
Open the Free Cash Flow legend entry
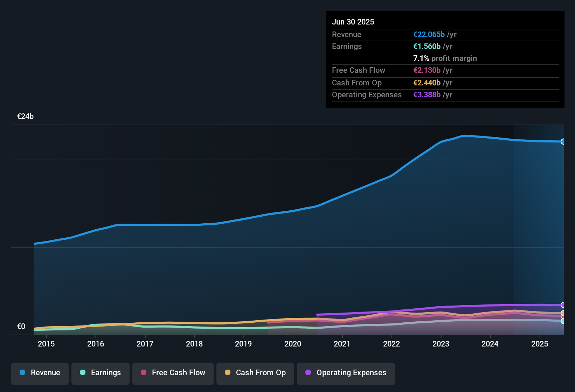click(x=173, y=373)
